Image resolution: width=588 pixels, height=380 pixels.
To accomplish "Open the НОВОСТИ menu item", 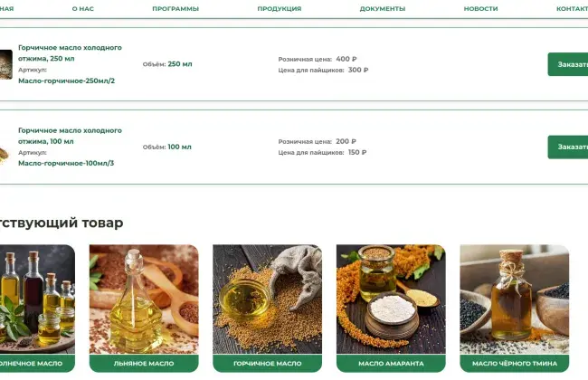I will [480, 9].
